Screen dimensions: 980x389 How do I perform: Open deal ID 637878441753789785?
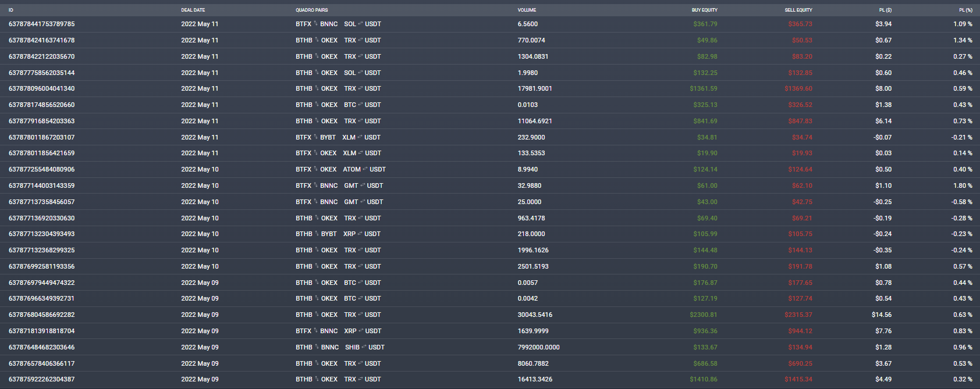(x=41, y=24)
